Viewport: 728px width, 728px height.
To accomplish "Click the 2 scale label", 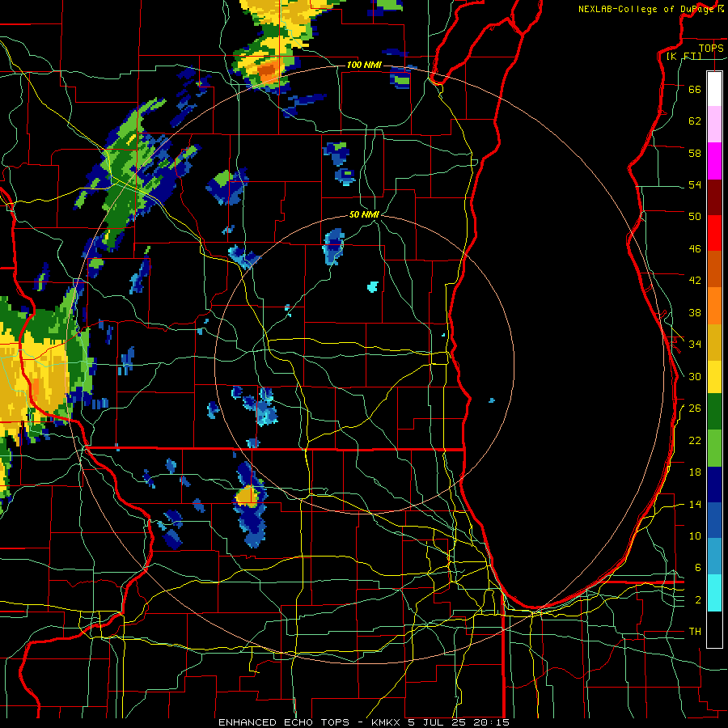I will pos(698,600).
